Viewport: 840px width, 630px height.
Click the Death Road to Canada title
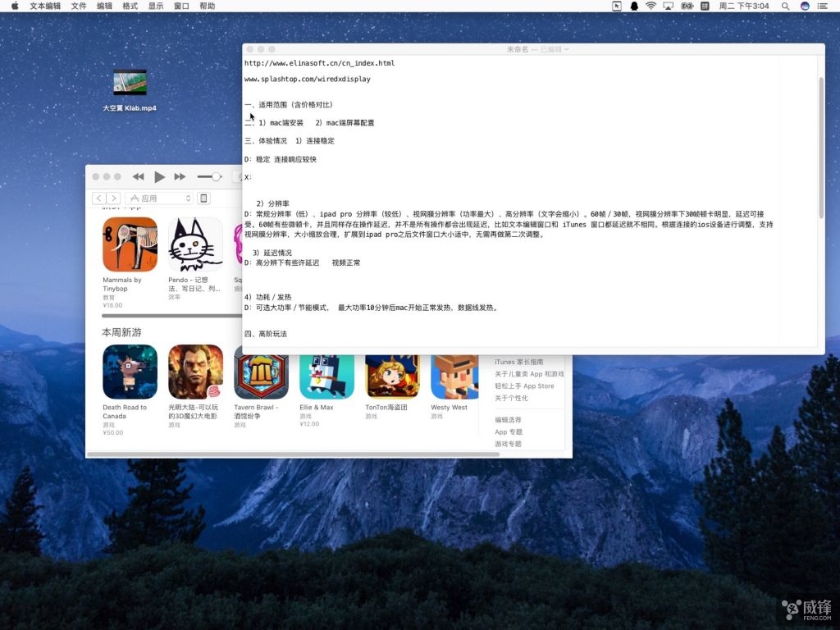coord(125,412)
